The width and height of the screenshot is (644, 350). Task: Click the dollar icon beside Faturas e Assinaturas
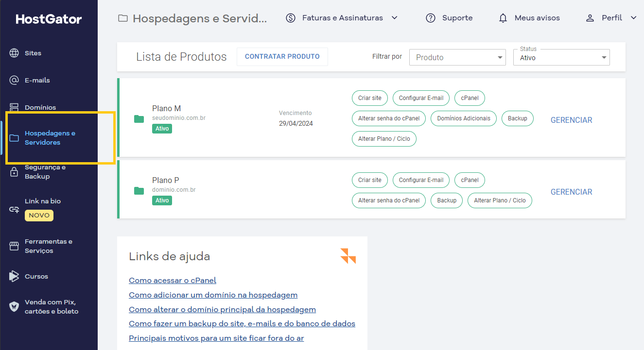pos(291,18)
